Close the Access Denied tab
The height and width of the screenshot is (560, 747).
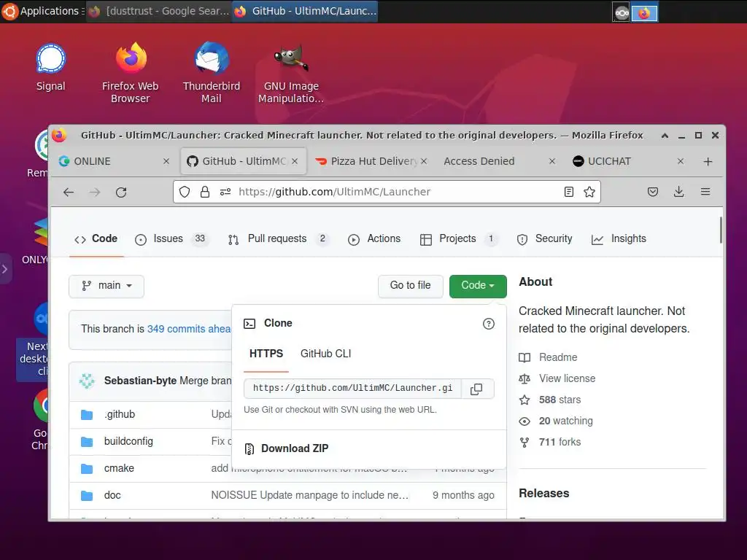pos(552,161)
